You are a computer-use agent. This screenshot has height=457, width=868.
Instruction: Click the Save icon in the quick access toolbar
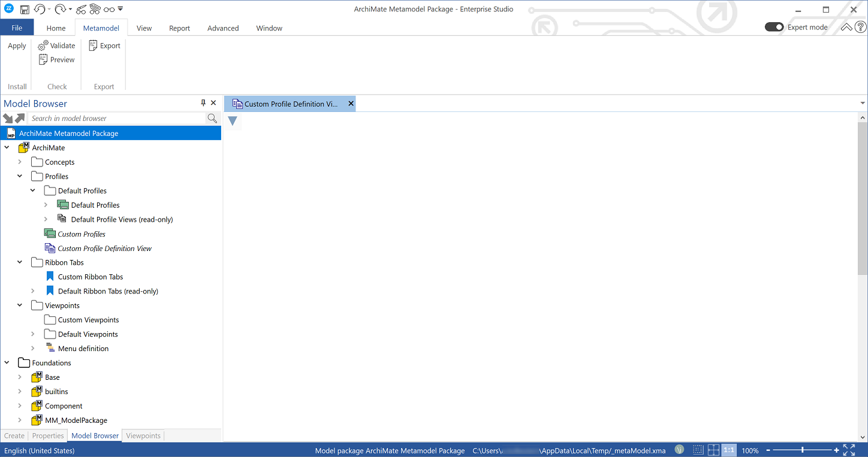25,9
